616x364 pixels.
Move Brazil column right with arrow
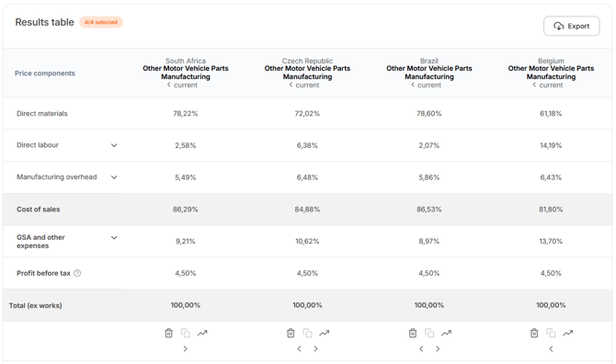(x=438, y=348)
